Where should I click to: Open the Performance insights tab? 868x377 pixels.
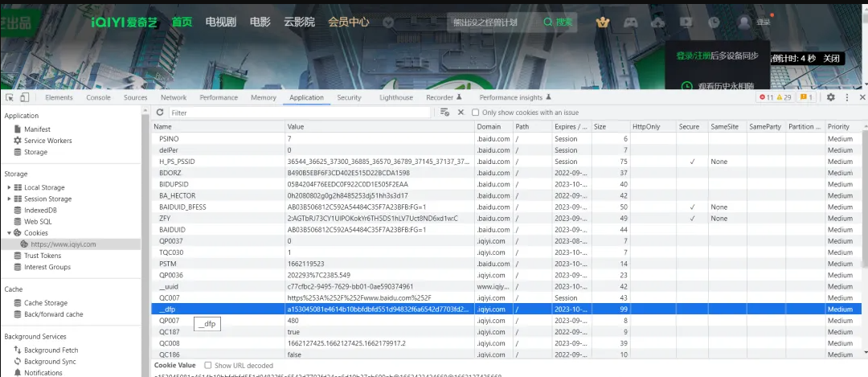coord(515,97)
